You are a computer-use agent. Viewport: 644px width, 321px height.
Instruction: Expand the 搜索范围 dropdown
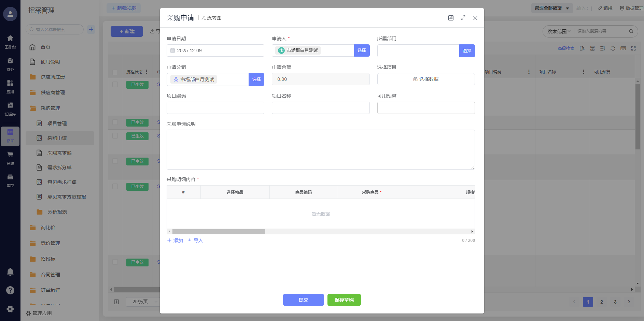point(559,31)
